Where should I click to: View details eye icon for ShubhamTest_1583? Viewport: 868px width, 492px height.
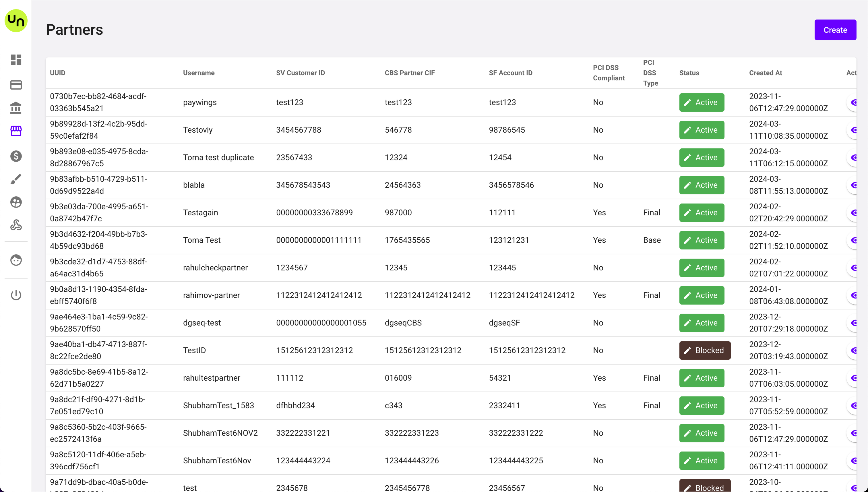[x=853, y=406]
